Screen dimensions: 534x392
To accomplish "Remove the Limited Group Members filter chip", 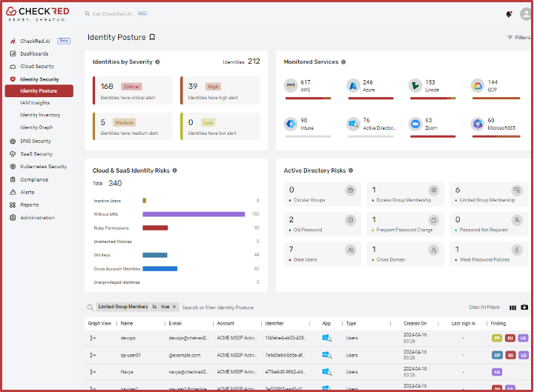I will click(175, 307).
